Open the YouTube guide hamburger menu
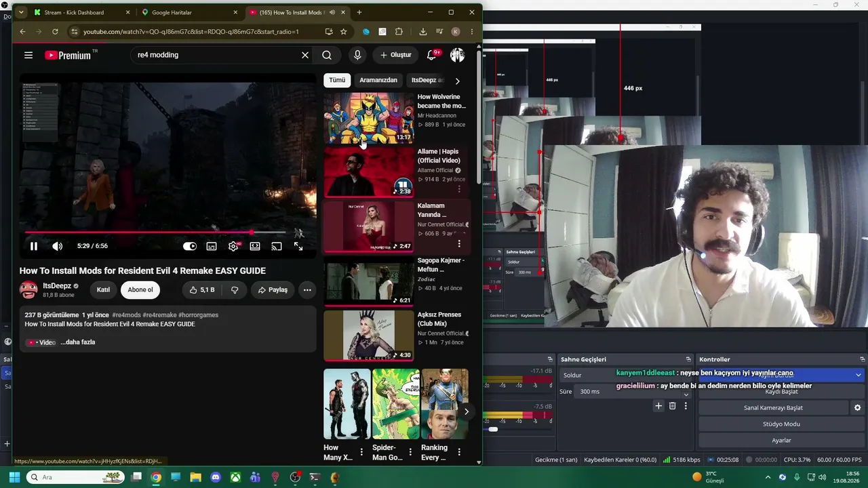868x488 pixels. pos(28,55)
